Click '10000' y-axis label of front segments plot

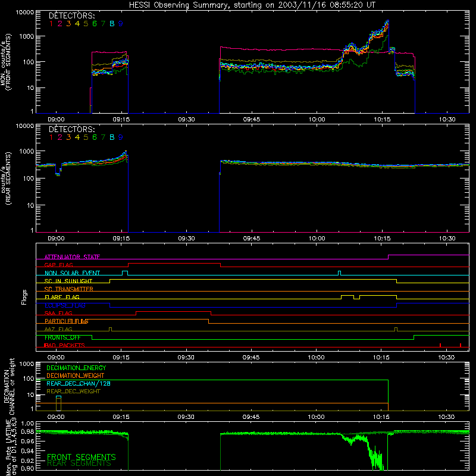(25, 12)
